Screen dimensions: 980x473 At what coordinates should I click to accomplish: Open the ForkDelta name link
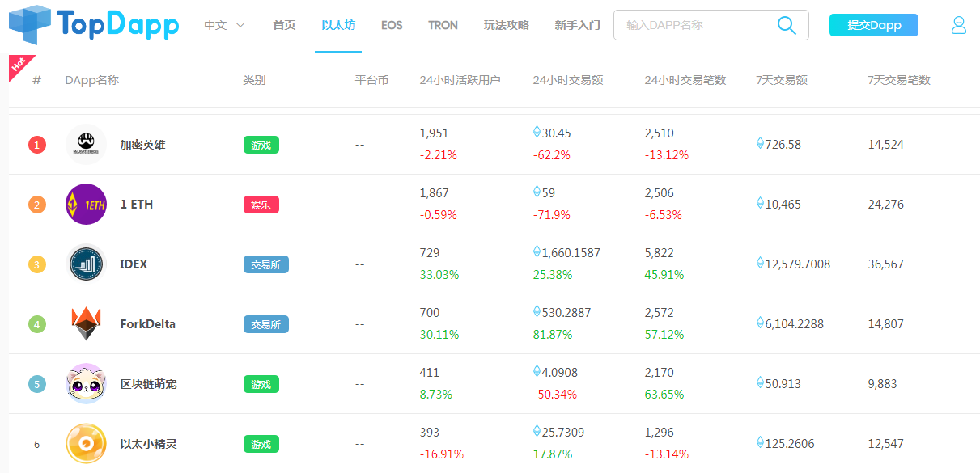click(147, 324)
